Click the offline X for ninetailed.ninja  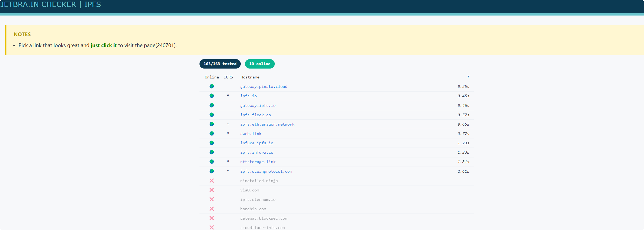(212, 180)
